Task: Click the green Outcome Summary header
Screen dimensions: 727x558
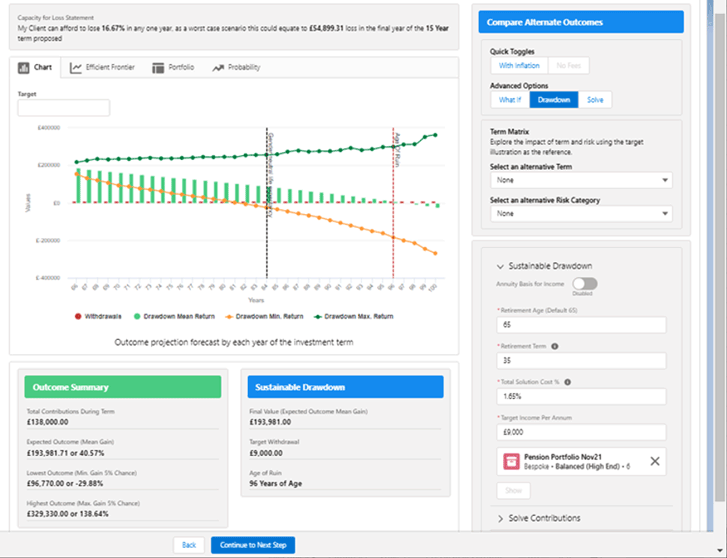Action: coord(123,387)
